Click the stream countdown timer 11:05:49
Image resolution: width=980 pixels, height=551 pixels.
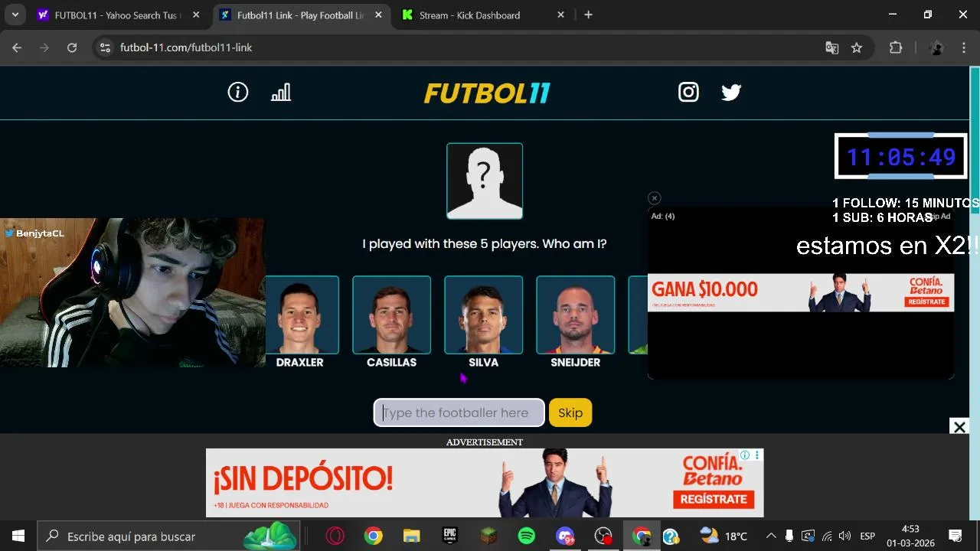tap(901, 157)
